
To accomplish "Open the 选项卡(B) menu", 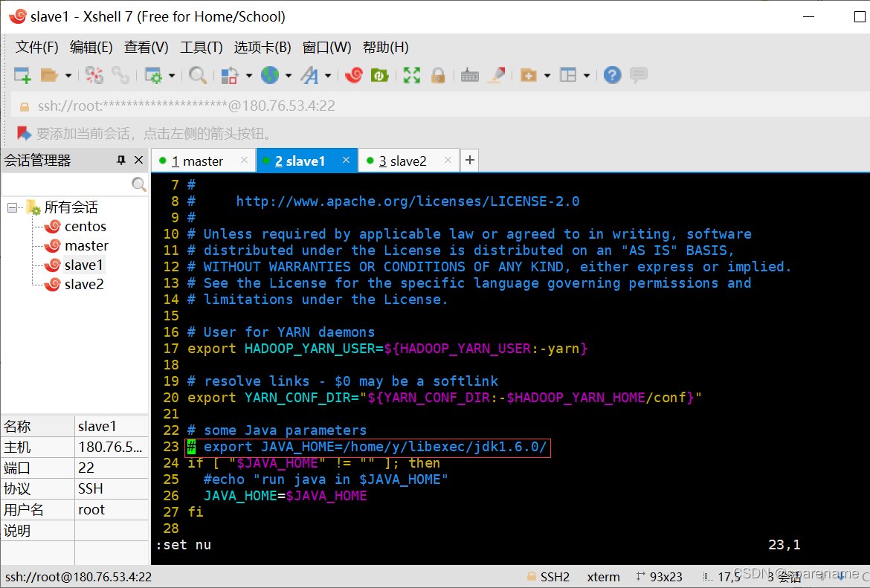I will [x=262, y=47].
